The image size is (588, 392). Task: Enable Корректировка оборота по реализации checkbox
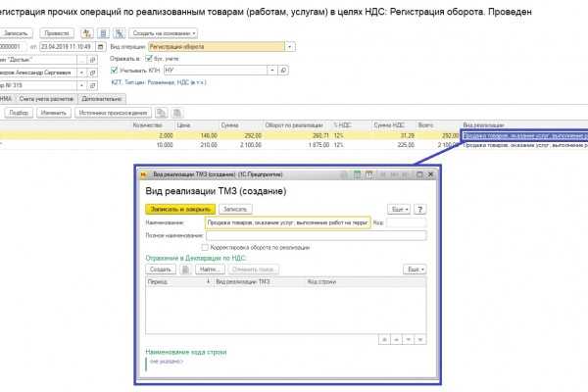(205, 248)
